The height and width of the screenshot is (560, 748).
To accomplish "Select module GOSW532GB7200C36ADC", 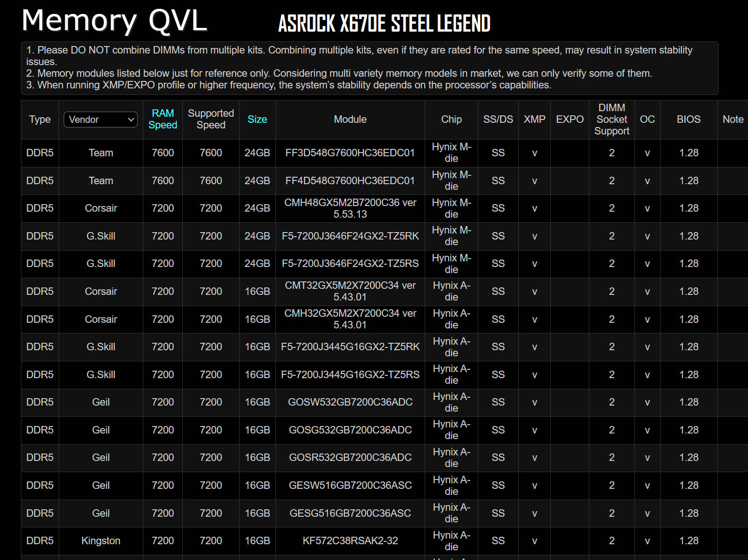I will tap(350, 402).
